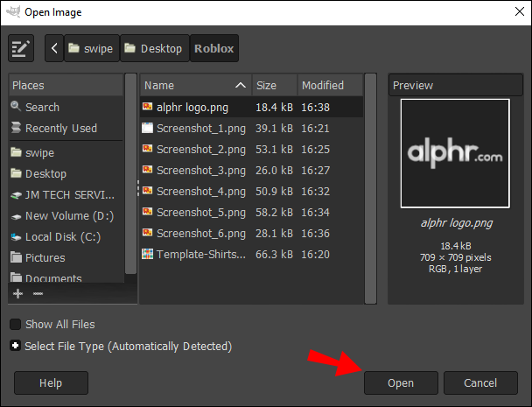Click the Screenshot_6.png file icon
This screenshot has height=407, width=532.
(x=147, y=233)
